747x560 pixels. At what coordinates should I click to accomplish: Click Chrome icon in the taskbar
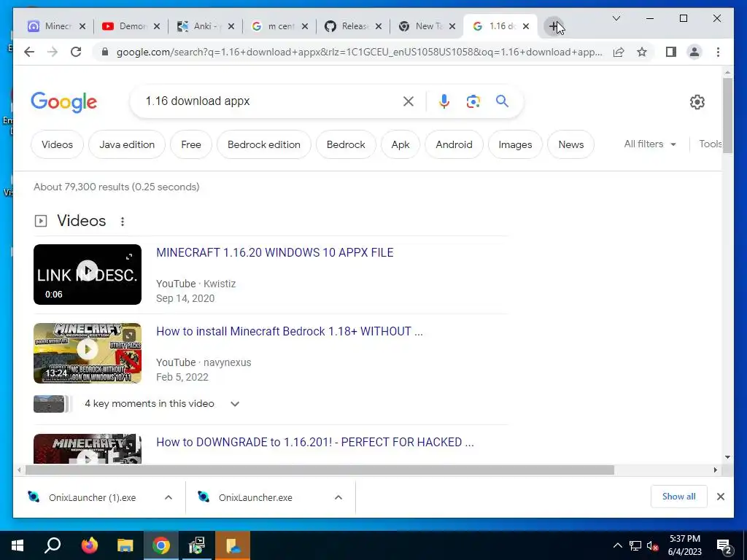161,545
